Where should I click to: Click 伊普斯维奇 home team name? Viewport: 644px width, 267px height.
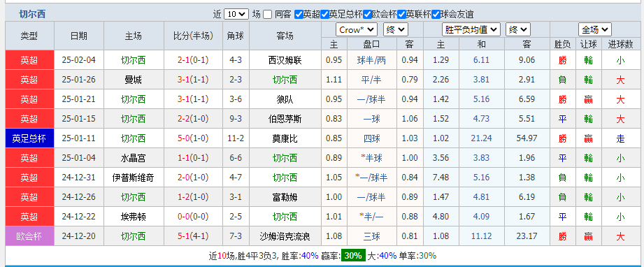point(133,178)
